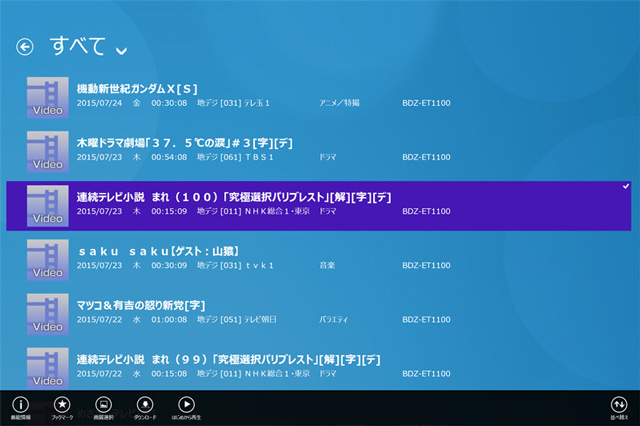Click the saku saku【ゲスト:山猿】 title

(x=158, y=251)
